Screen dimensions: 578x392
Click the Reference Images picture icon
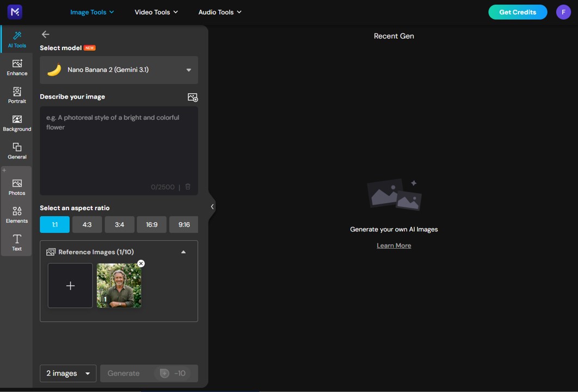[x=51, y=252]
